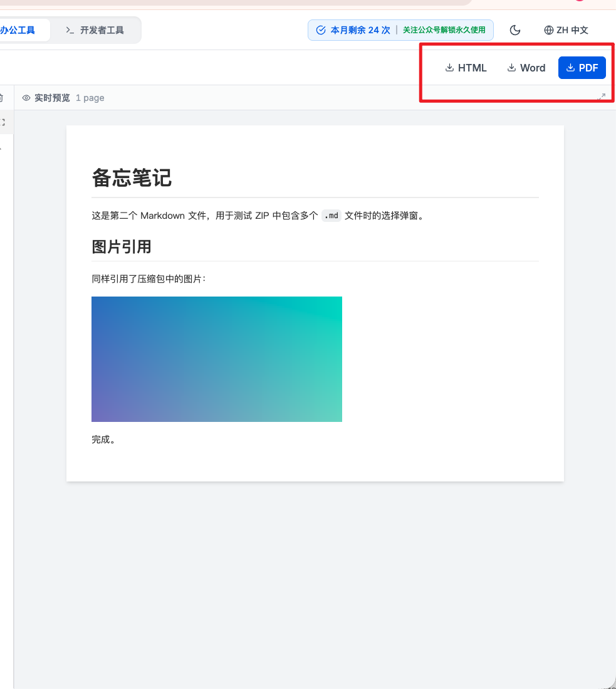Open the ZH 中文 language selector
The height and width of the screenshot is (689, 616).
pyautogui.click(x=566, y=29)
